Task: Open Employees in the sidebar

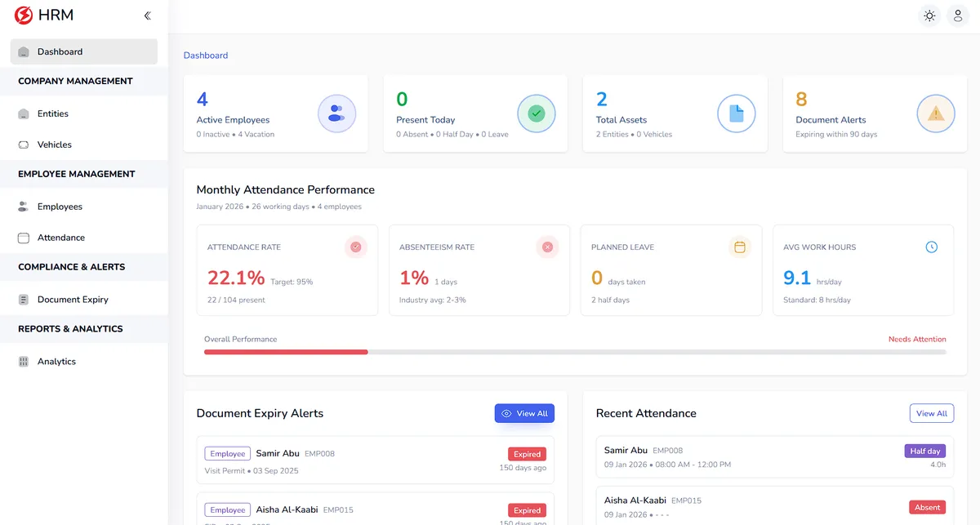Action: pyautogui.click(x=84, y=207)
